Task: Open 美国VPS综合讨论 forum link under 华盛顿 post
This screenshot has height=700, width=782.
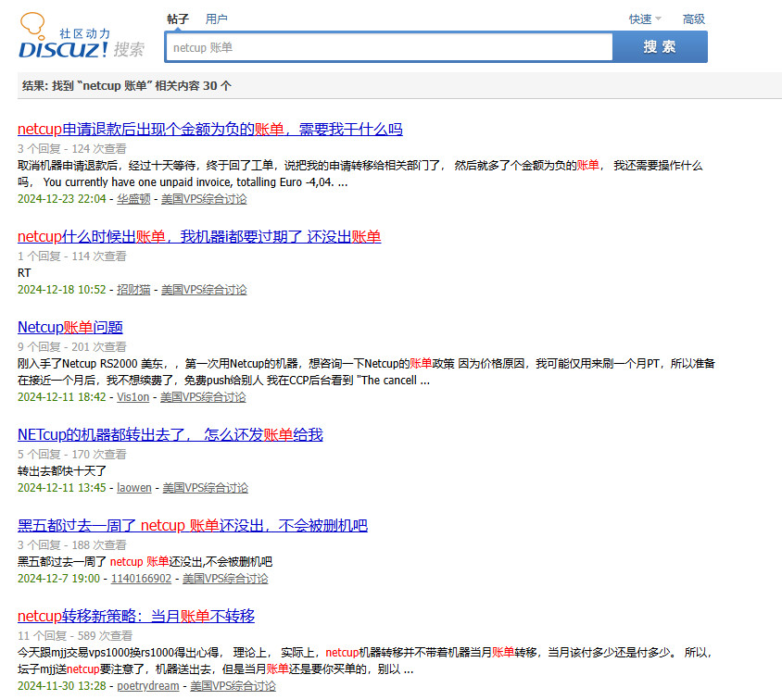Action: click(204, 199)
